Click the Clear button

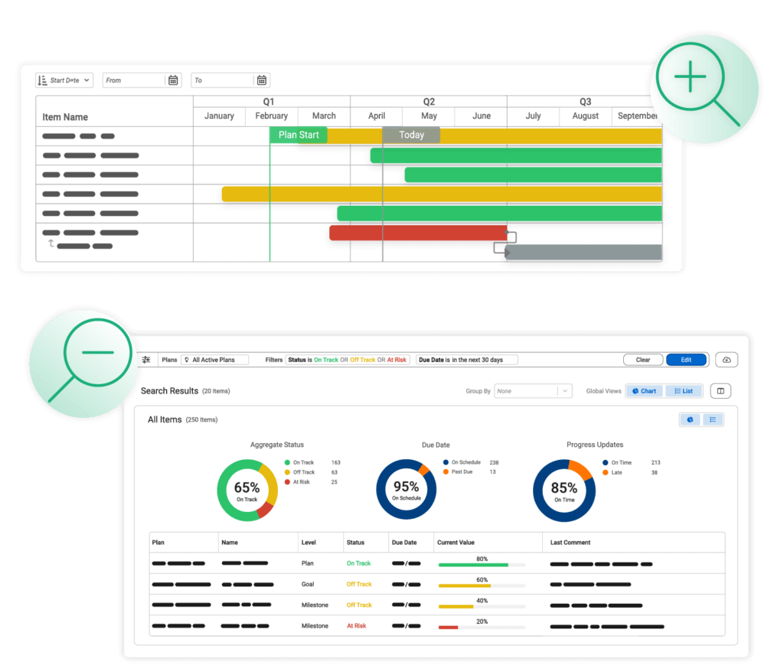(x=643, y=360)
